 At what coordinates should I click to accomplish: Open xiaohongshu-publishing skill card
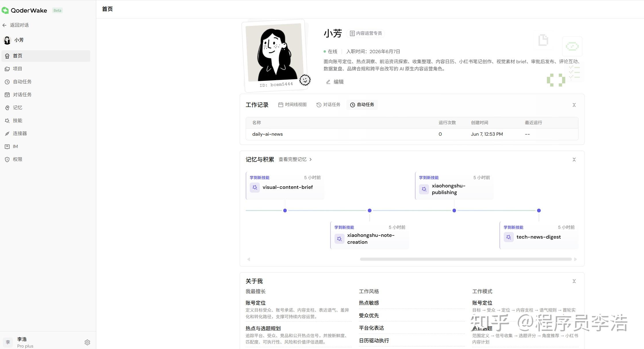pos(454,186)
